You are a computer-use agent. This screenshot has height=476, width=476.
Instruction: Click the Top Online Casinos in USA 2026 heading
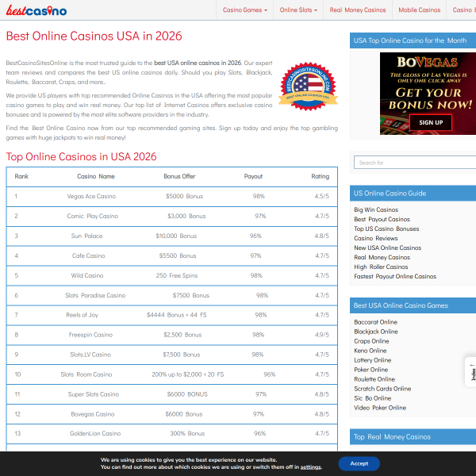point(82,156)
